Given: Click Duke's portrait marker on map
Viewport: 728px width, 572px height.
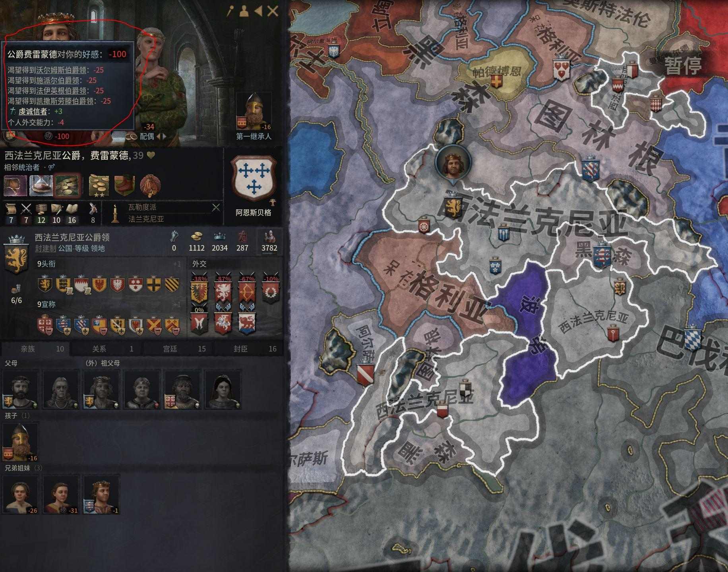Looking at the screenshot, I should click(x=453, y=164).
